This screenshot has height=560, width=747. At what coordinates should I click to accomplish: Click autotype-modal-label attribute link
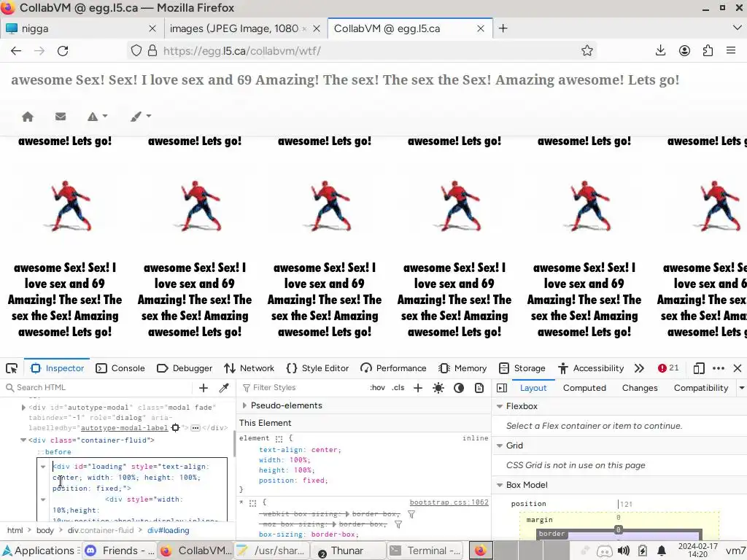(124, 427)
